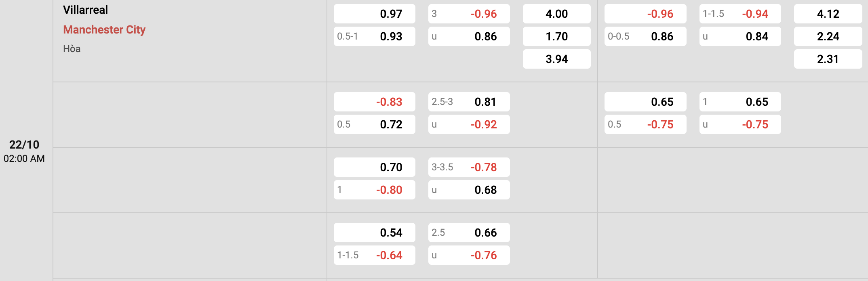The height and width of the screenshot is (281, 868).
Task: Select over 2.5-3 odds 0.81
Action: pyautogui.click(x=469, y=102)
